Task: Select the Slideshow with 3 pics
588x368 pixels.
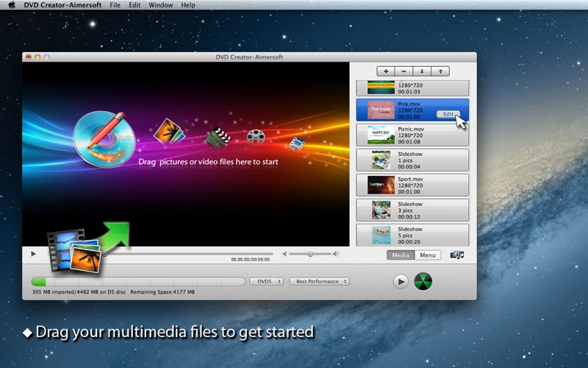Action: 412,210
